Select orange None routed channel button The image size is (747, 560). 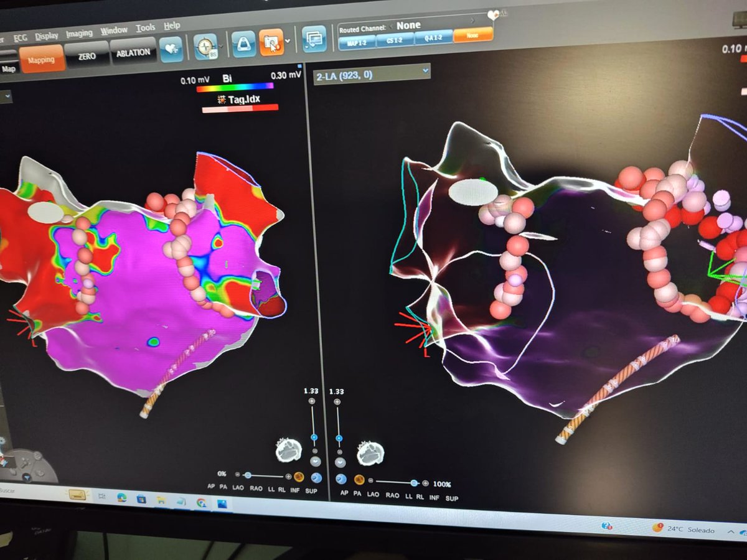(x=472, y=35)
